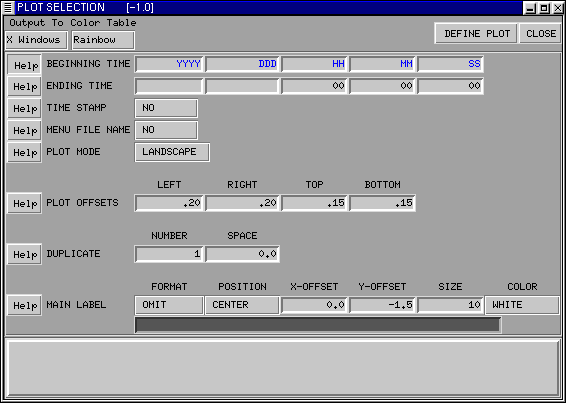Select the DUPLICATE SPACE field
Viewport: 566px width, 403px height.
242,254
